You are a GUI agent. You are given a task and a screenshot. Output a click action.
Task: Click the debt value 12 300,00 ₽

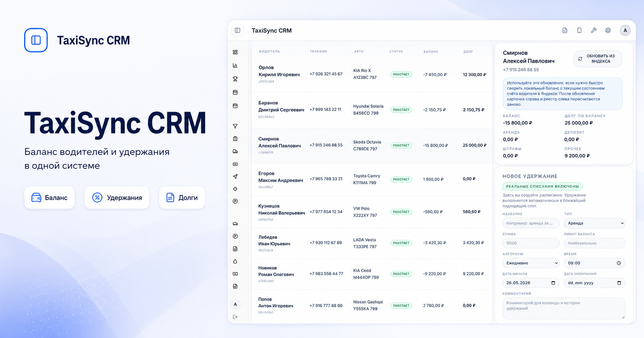point(474,75)
